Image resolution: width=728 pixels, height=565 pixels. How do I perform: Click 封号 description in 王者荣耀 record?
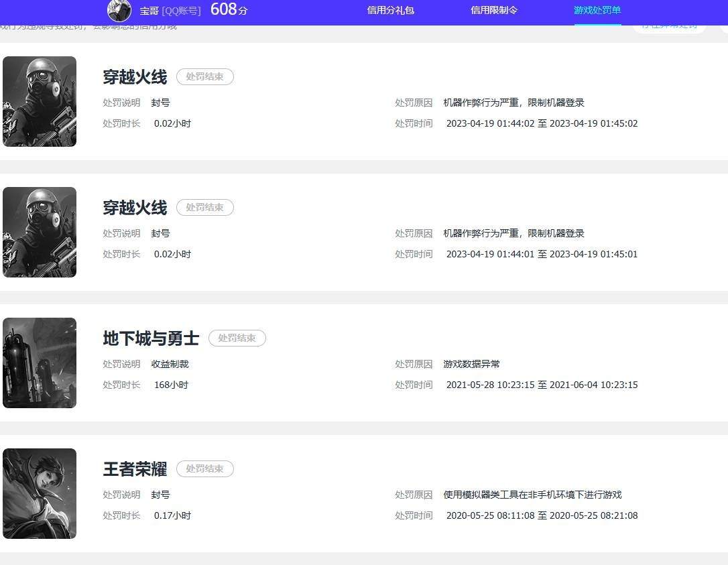pos(161,495)
